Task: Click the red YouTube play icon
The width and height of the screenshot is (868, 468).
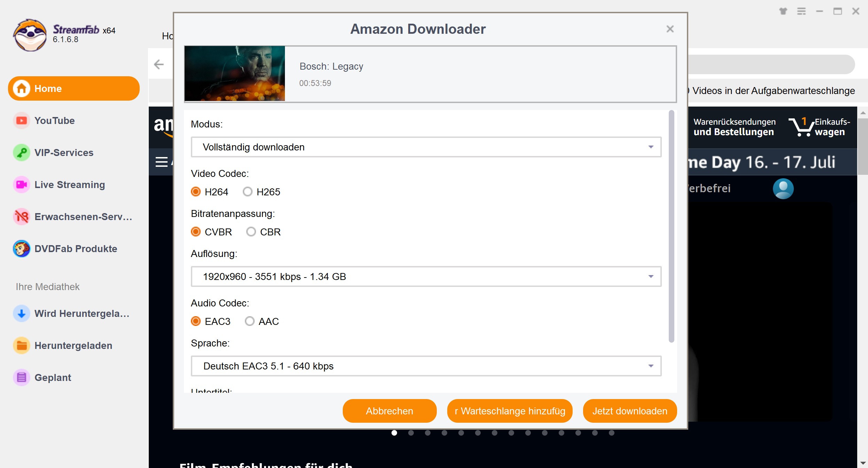Action: (x=22, y=120)
